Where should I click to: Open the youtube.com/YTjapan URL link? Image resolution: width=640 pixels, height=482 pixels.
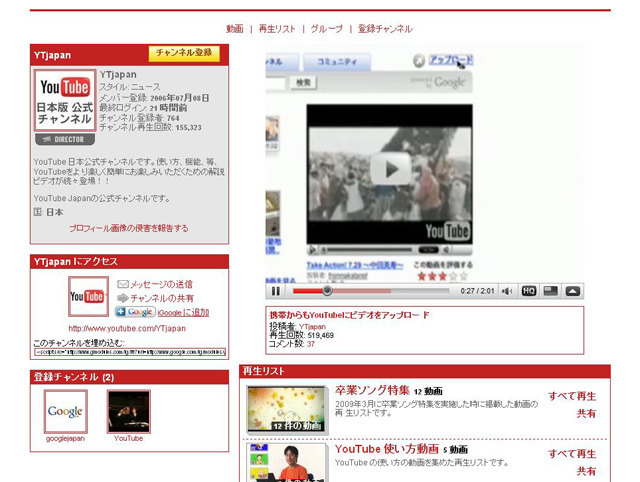pyautogui.click(x=127, y=329)
